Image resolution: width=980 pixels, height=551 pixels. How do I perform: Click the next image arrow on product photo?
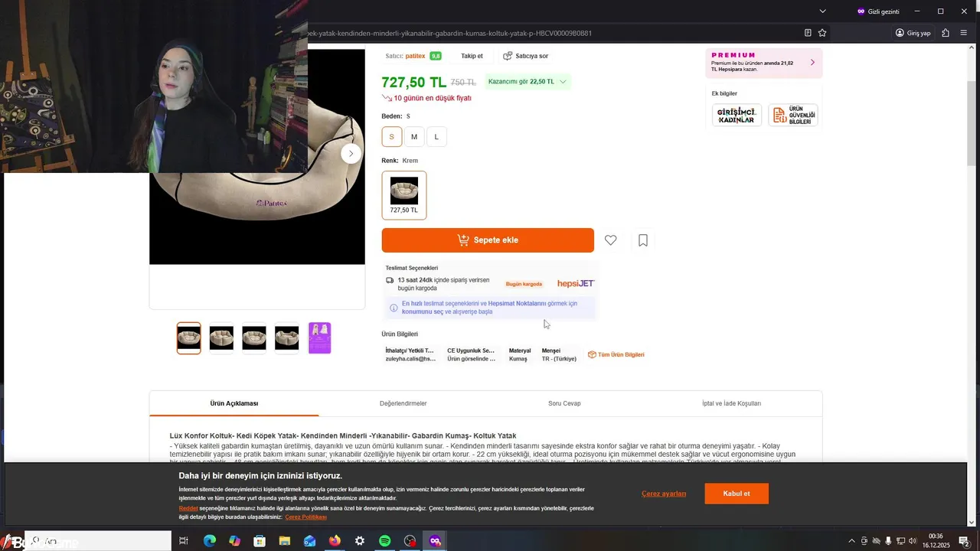[x=351, y=153]
